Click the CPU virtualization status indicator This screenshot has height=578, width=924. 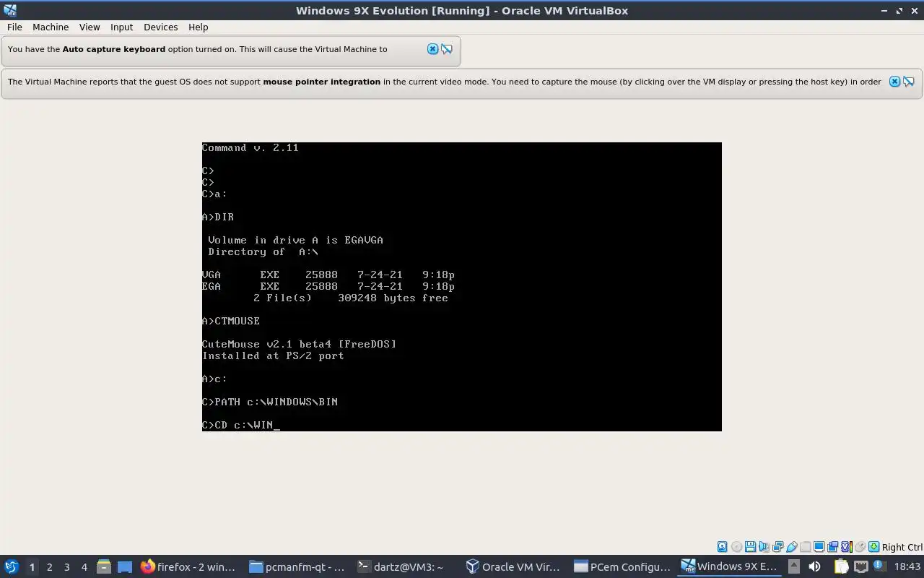point(847,547)
